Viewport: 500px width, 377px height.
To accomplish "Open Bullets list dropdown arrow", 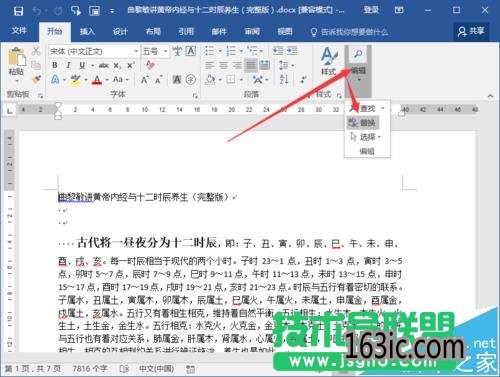I will (220, 51).
